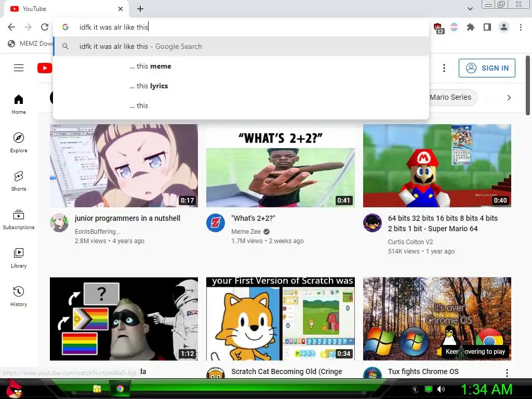This screenshot has width=532, height=399.
Task: Open the YouTube hamburger guide menu
Action: pos(19,68)
